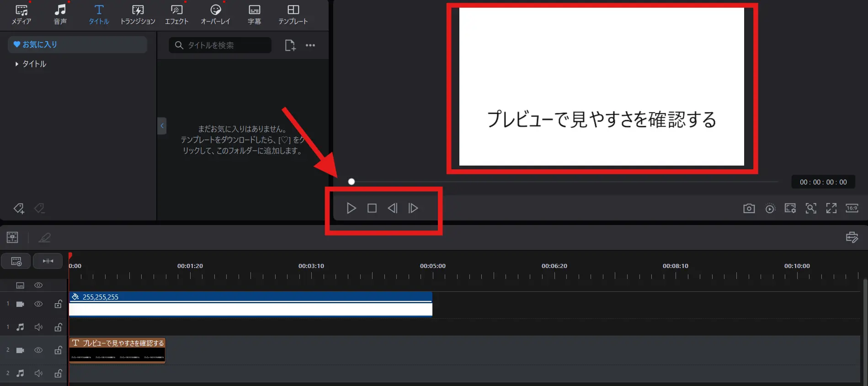Viewport: 868px width, 386px height.
Task: Open the preview zoom icon
Action: coord(811,209)
